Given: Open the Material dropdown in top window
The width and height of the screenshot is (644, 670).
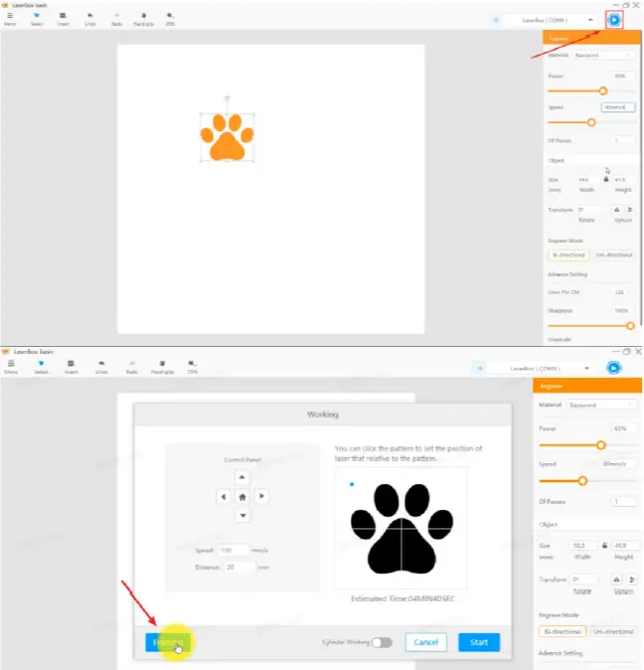Looking at the screenshot, I should point(602,56).
